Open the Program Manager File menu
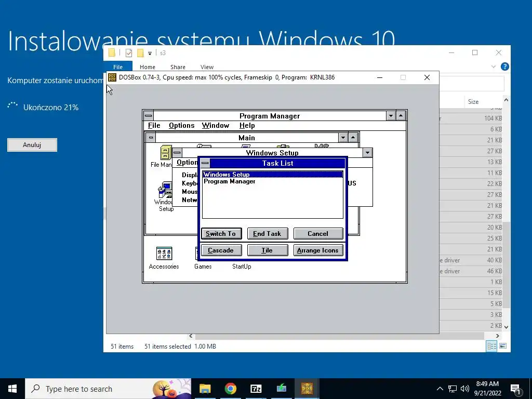Image resolution: width=532 pixels, height=399 pixels. [x=154, y=126]
